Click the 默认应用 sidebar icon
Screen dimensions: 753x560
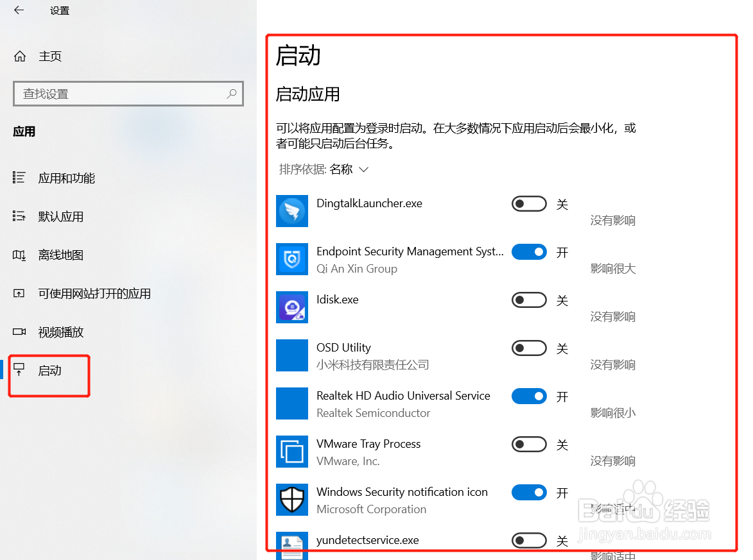[x=19, y=216]
